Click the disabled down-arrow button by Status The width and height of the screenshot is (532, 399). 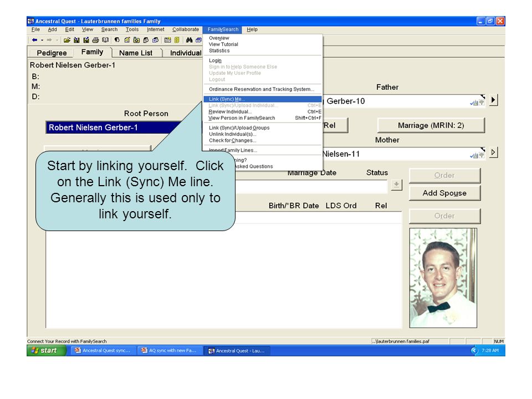(396, 185)
